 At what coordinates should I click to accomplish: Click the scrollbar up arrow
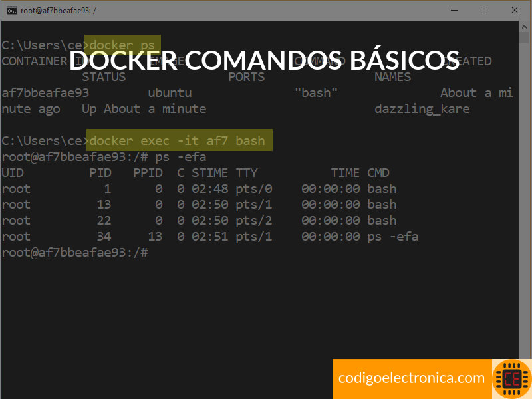tap(524, 27)
